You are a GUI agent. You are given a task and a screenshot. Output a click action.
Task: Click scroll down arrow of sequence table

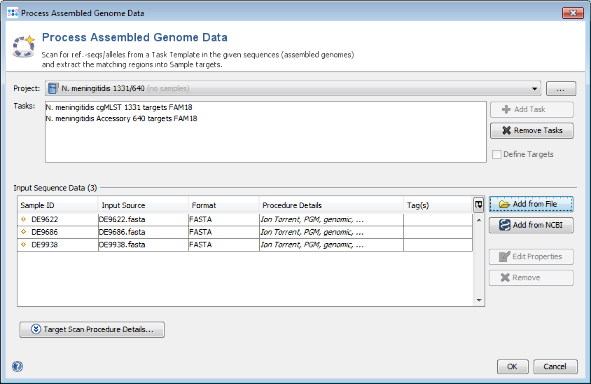479,300
